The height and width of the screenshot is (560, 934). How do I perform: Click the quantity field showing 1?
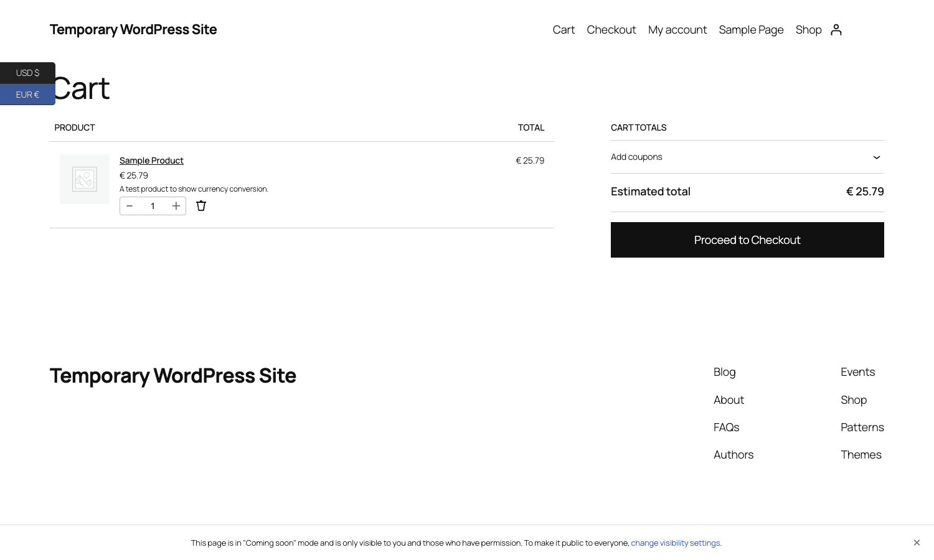[x=153, y=206]
